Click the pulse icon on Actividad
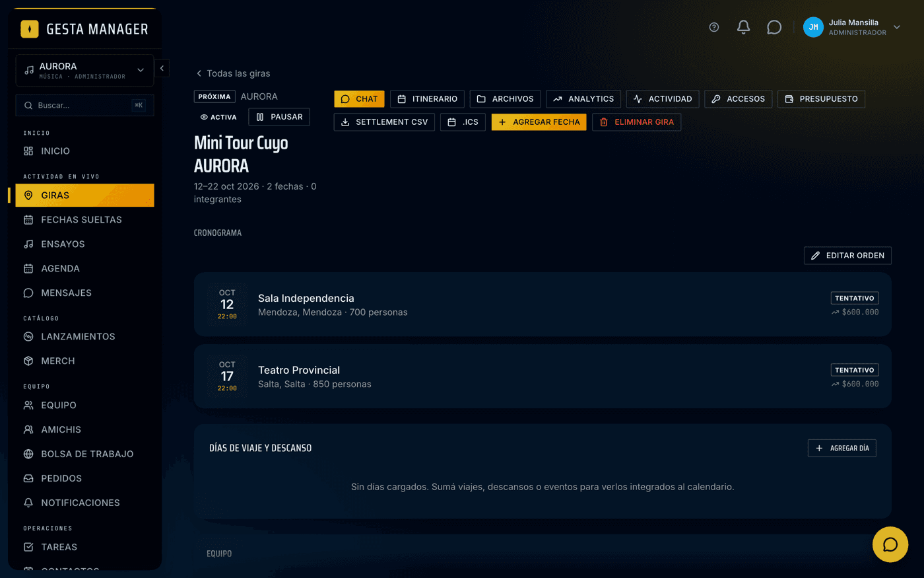This screenshot has width=924, height=578. click(x=638, y=99)
